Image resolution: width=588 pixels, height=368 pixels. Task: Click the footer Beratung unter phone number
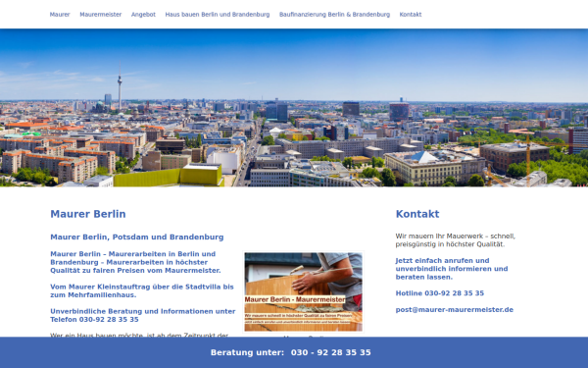pyautogui.click(x=331, y=352)
